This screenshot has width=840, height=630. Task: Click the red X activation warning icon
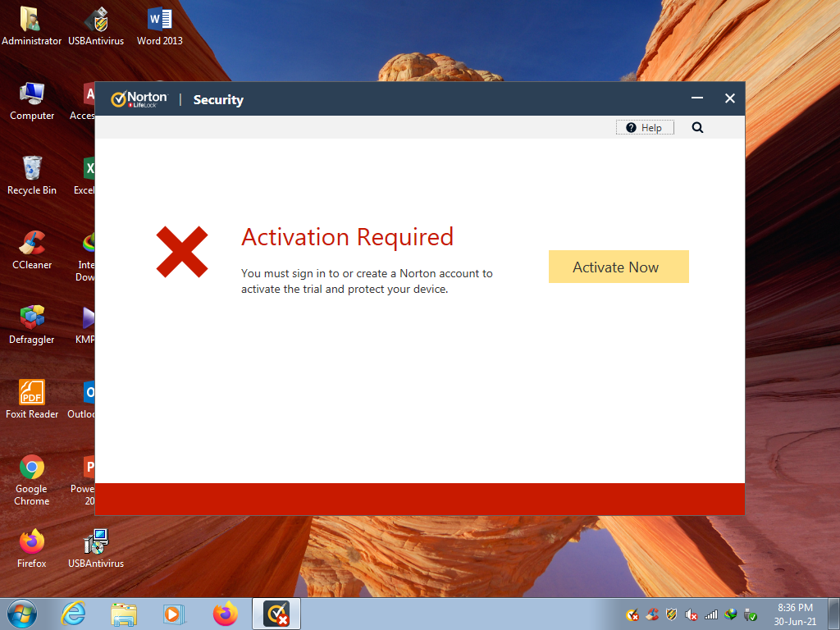[181, 252]
